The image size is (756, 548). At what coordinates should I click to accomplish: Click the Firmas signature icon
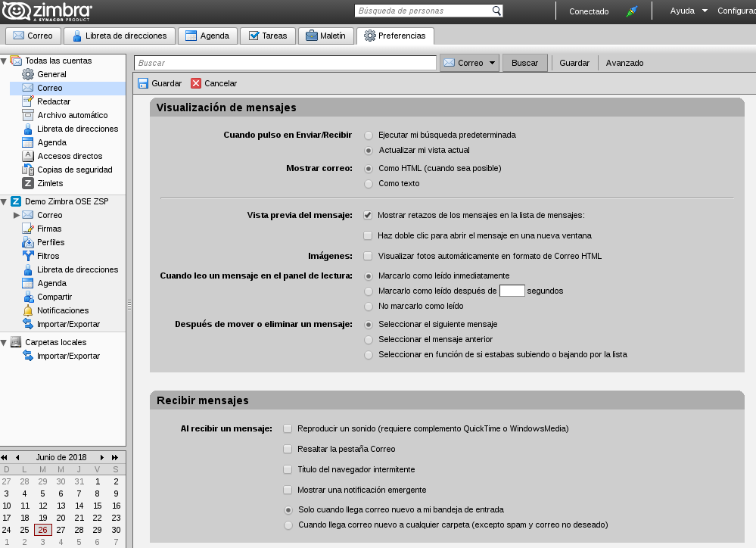28,229
